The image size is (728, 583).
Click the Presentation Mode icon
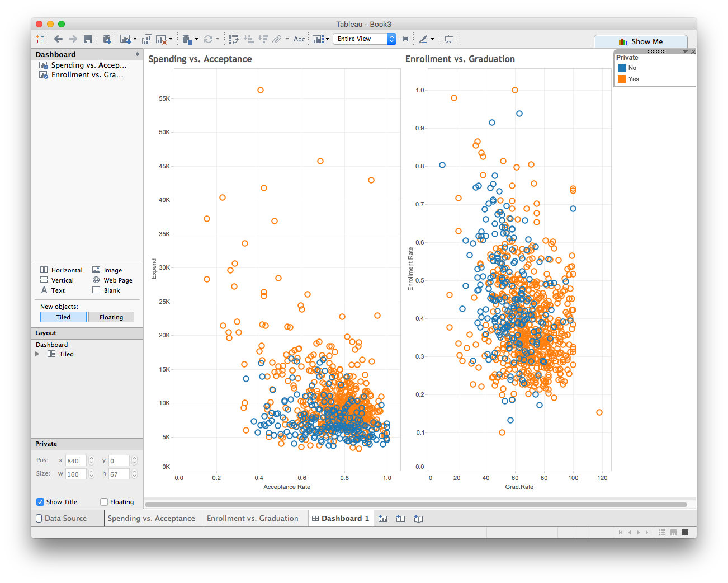[448, 39]
